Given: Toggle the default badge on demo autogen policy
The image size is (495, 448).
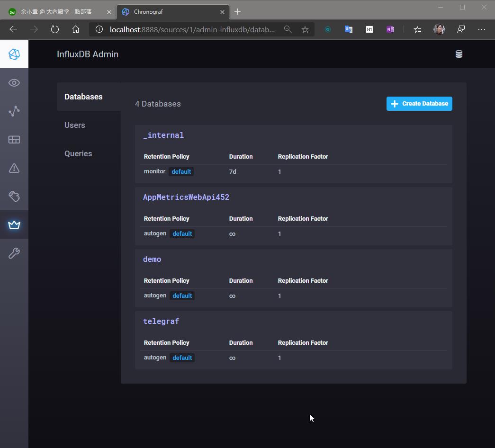Looking at the screenshot, I should pos(182,296).
